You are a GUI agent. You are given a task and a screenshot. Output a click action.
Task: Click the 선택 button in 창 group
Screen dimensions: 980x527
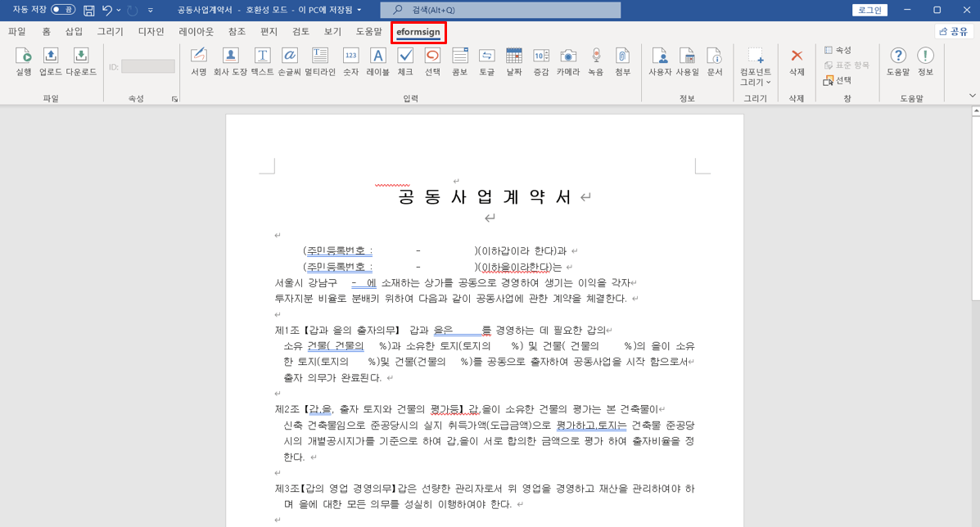[x=838, y=80]
